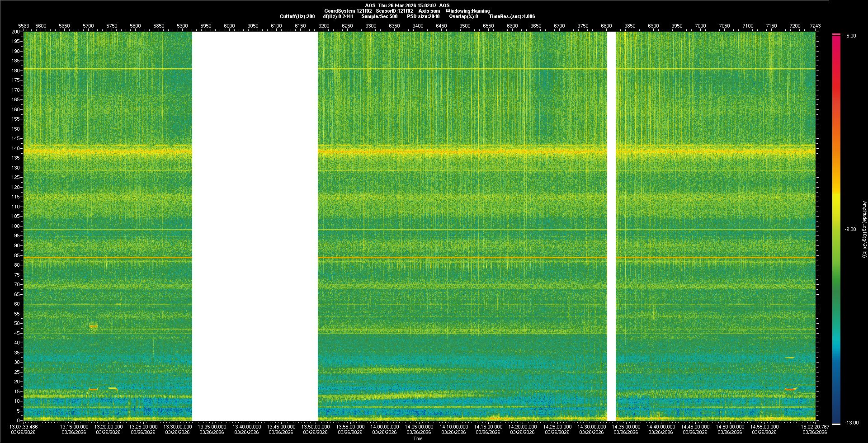Click the PSD size:2048 parameter text

[x=423, y=16]
